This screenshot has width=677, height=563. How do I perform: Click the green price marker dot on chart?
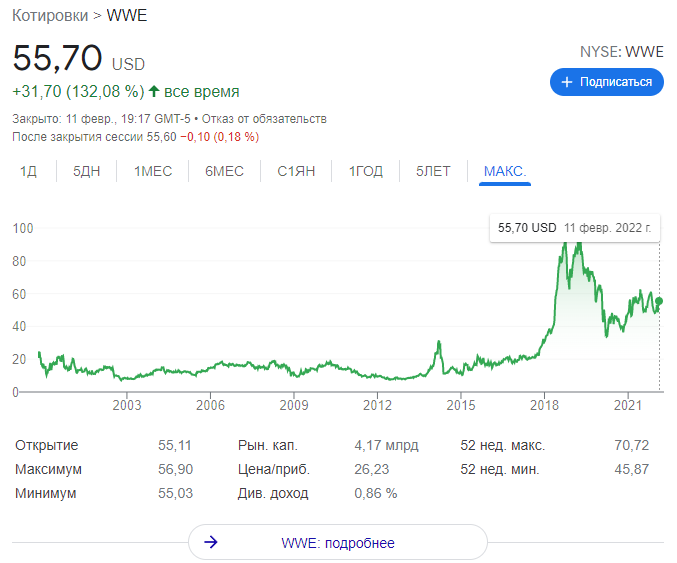click(x=659, y=301)
